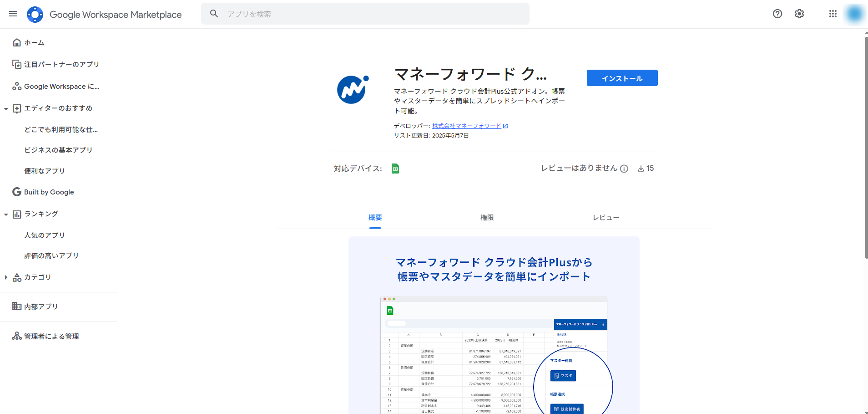
Task: Click the Money Forward app logo
Action: click(353, 89)
